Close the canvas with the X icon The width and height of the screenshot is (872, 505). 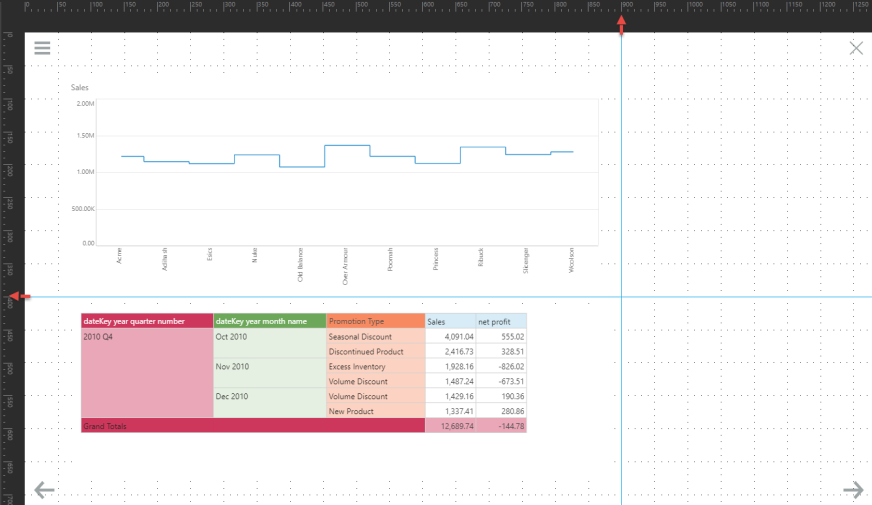click(856, 48)
